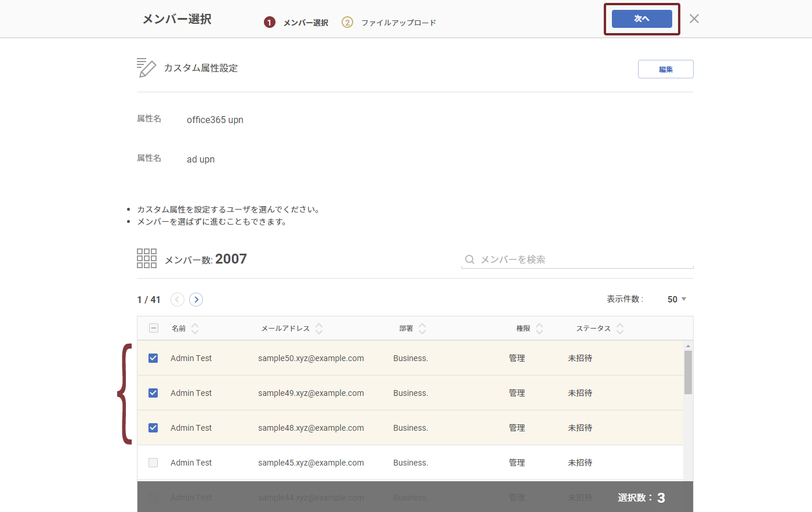The image size is (812, 512).
Task: Click the previous page left arrow
Action: coord(177,300)
